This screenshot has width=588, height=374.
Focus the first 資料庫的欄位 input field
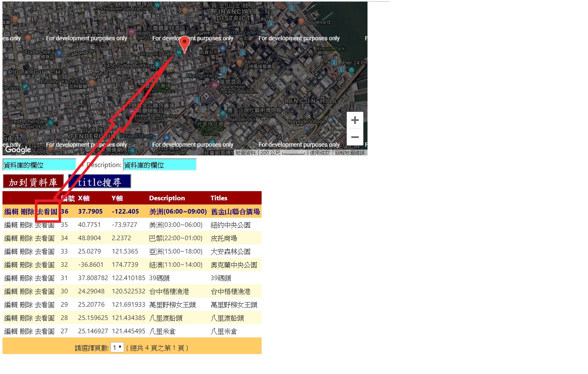[x=39, y=165]
